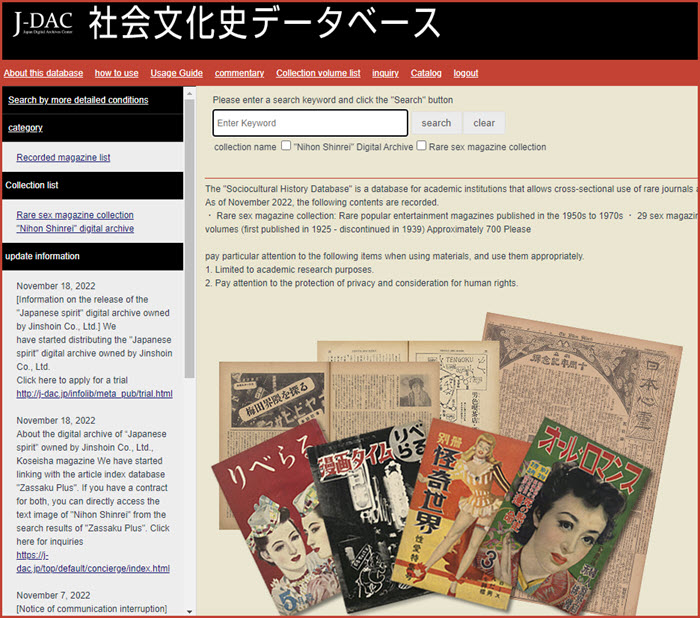Focus the Enter Keyword search field
Viewport: 700px width, 618px height.
[x=310, y=123]
